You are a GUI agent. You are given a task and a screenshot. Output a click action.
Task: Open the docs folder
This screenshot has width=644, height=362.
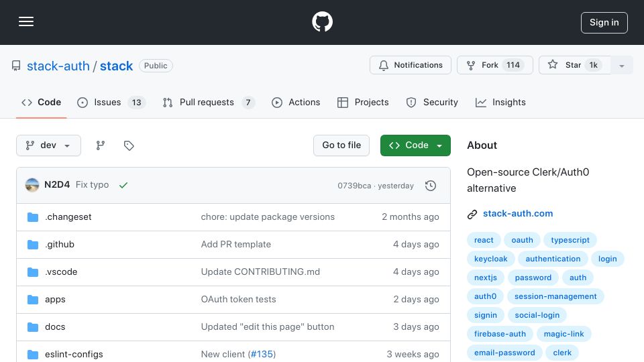(55, 326)
